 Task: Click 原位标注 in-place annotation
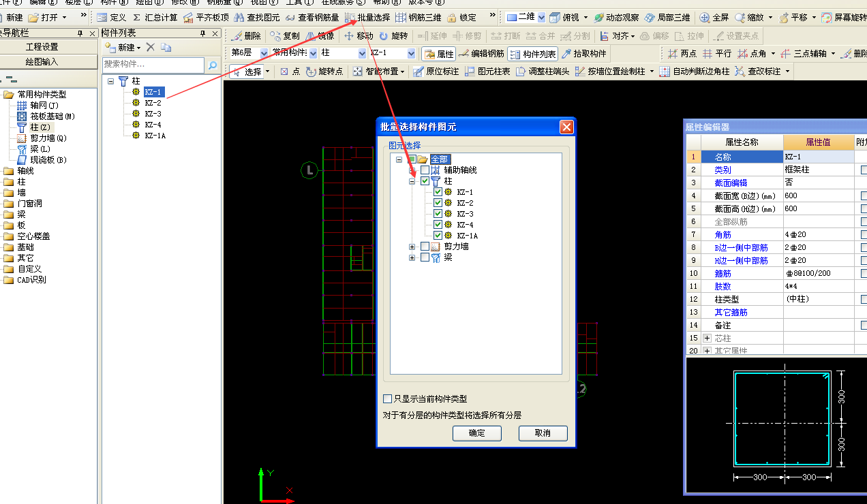tap(436, 71)
